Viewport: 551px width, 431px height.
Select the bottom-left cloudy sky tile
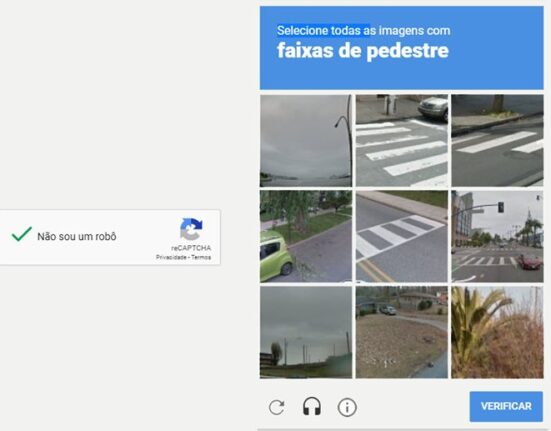pos(306,332)
